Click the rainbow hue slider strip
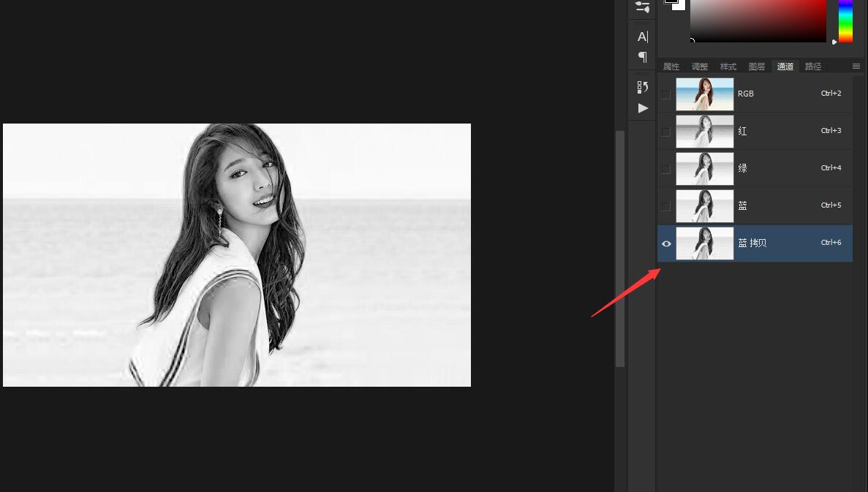868x492 pixels. (x=845, y=20)
